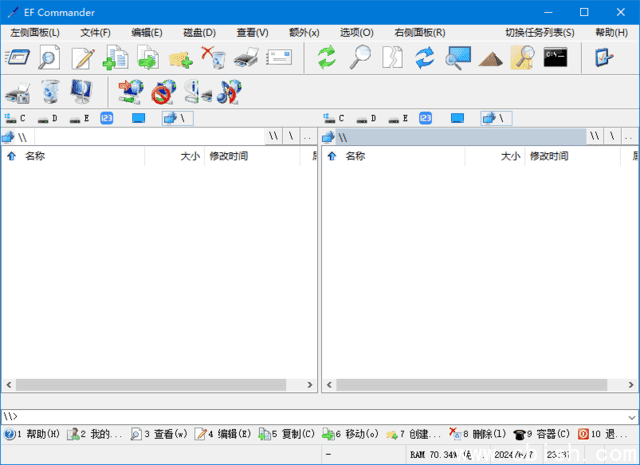Click the function key button 9 容器(C)
The height and width of the screenshot is (465, 640).
pyautogui.click(x=542, y=434)
